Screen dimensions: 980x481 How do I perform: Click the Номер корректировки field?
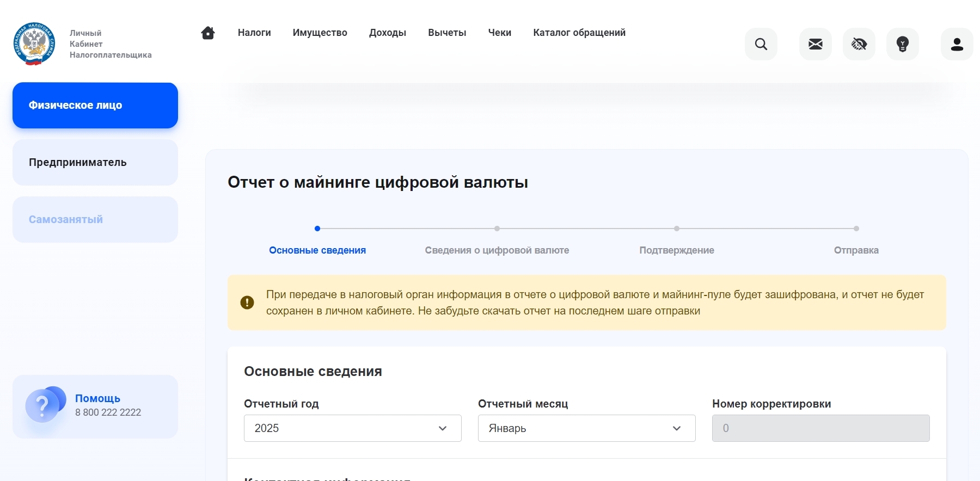(x=820, y=428)
